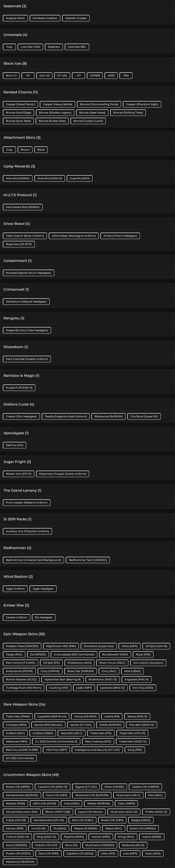
Task: Click the Ela Headgear tag
Action: coord(44,617)
